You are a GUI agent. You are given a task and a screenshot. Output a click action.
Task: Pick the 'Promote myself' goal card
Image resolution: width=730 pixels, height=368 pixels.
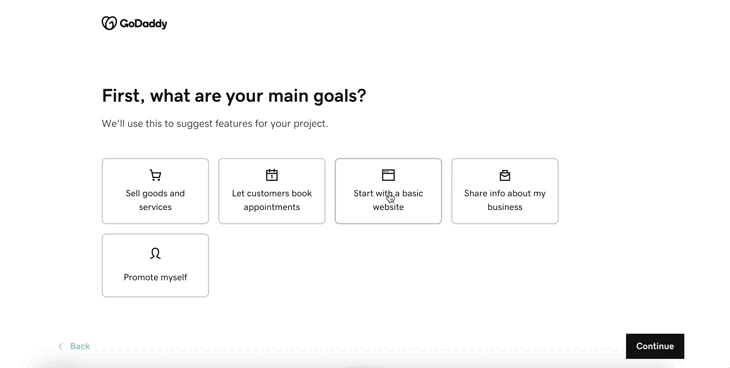(155, 265)
